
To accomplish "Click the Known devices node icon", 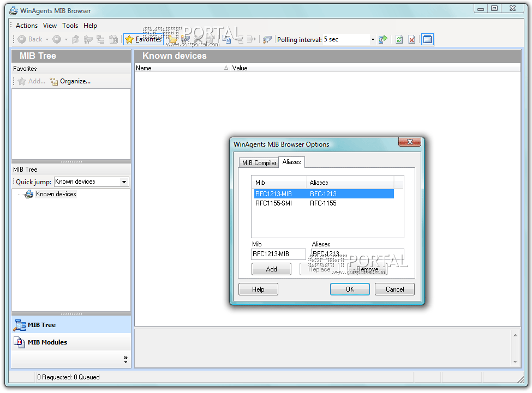I will coord(29,194).
